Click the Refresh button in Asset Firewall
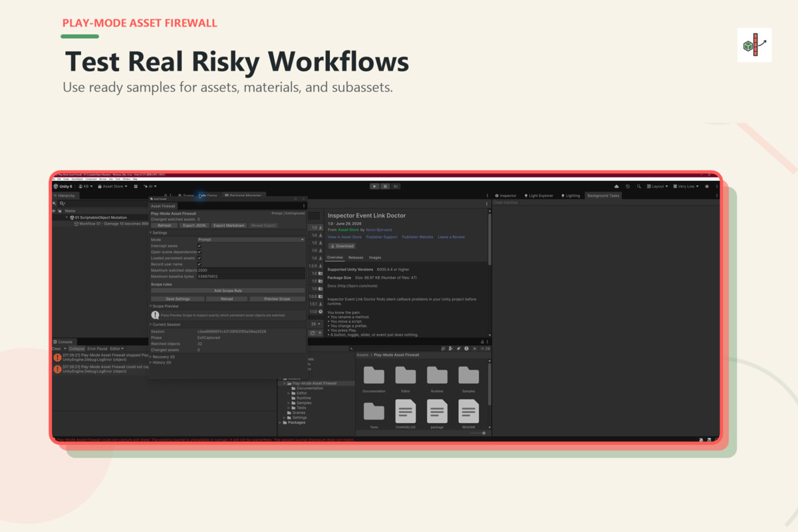Screen dimensions: 798x532 [164, 225]
